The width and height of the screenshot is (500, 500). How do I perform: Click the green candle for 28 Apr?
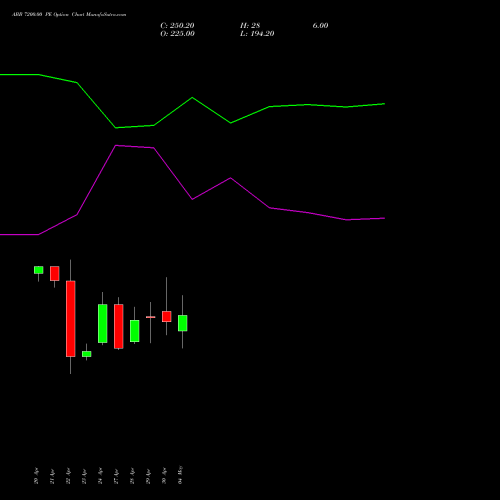pyautogui.click(x=135, y=331)
